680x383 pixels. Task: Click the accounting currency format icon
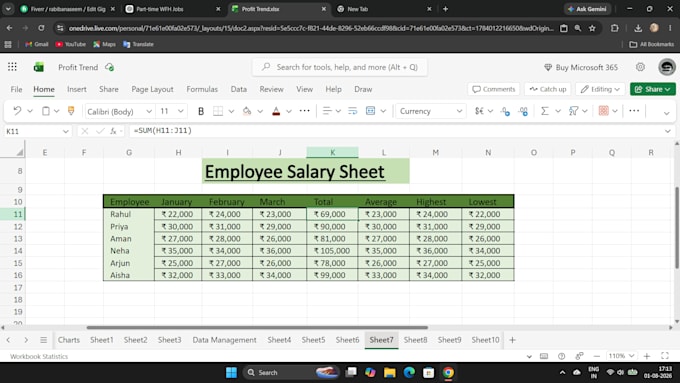point(479,111)
